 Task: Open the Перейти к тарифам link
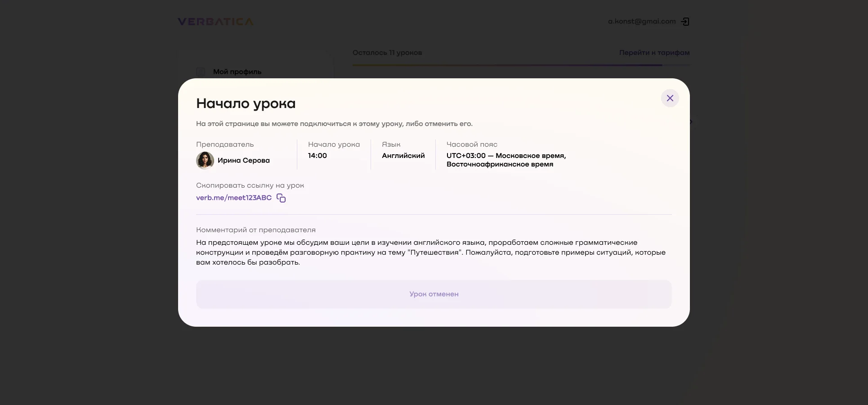click(654, 53)
